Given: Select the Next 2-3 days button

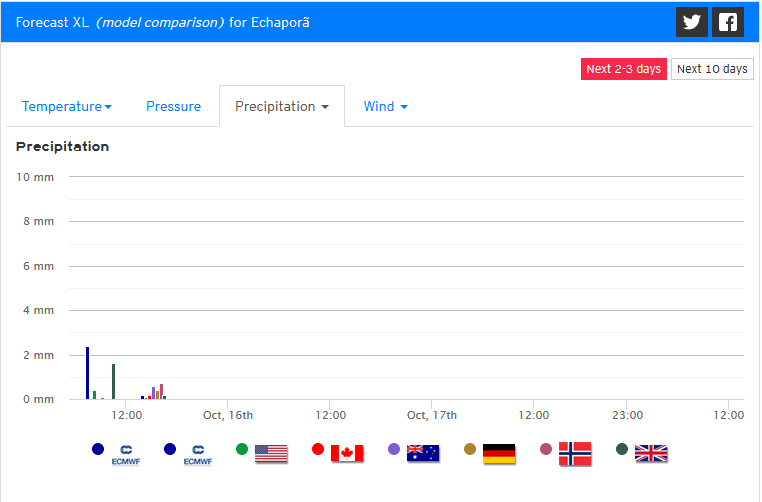Looking at the screenshot, I should pyautogui.click(x=624, y=69).
